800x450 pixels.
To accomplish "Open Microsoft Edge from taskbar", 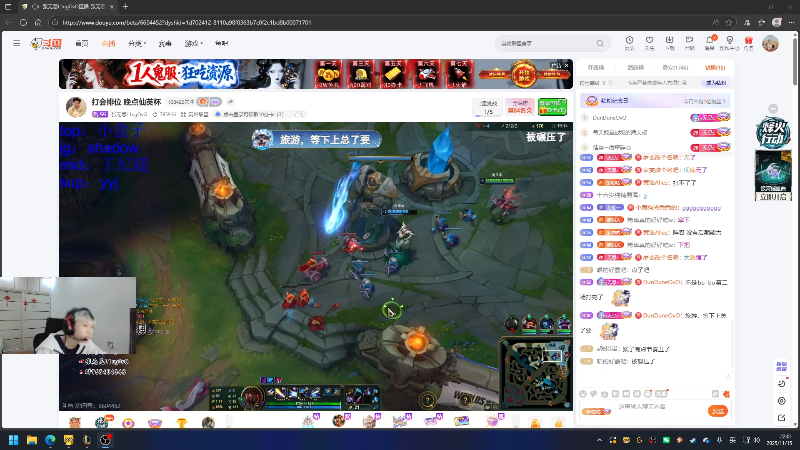I will coord(51,440).
